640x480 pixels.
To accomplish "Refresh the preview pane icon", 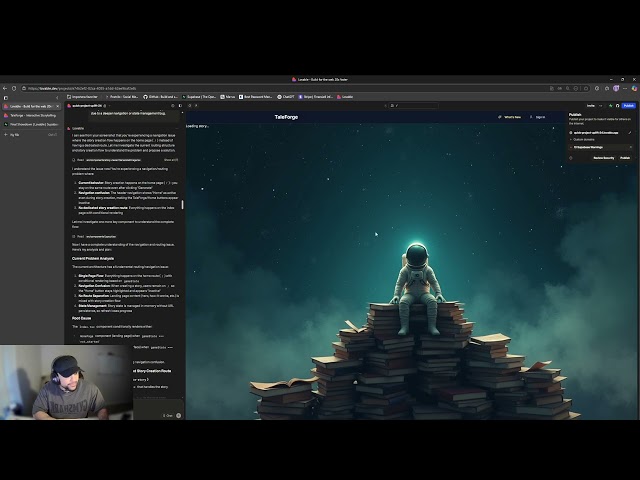I will pos(190,106).
